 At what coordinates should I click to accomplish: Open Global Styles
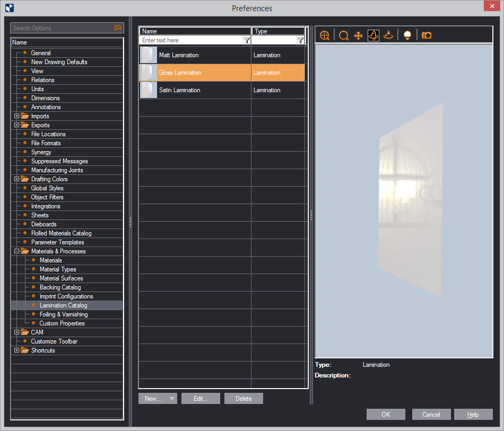pos(47,188)
